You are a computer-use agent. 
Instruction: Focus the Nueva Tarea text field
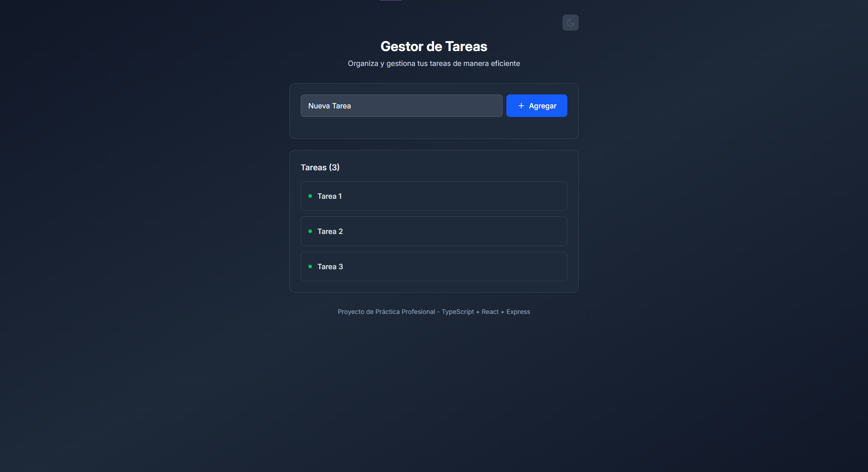[401, 106]
